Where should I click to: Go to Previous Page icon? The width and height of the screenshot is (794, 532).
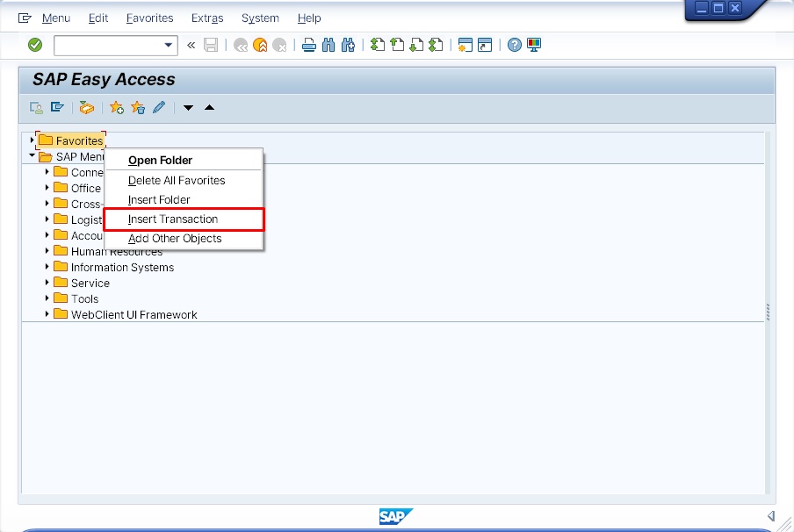tap(397, 45)
